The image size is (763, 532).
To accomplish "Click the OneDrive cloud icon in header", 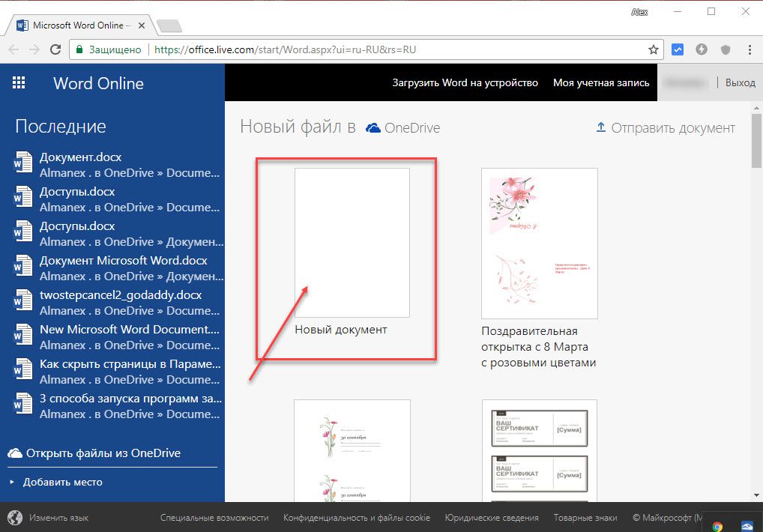I will tap(373, 128).
